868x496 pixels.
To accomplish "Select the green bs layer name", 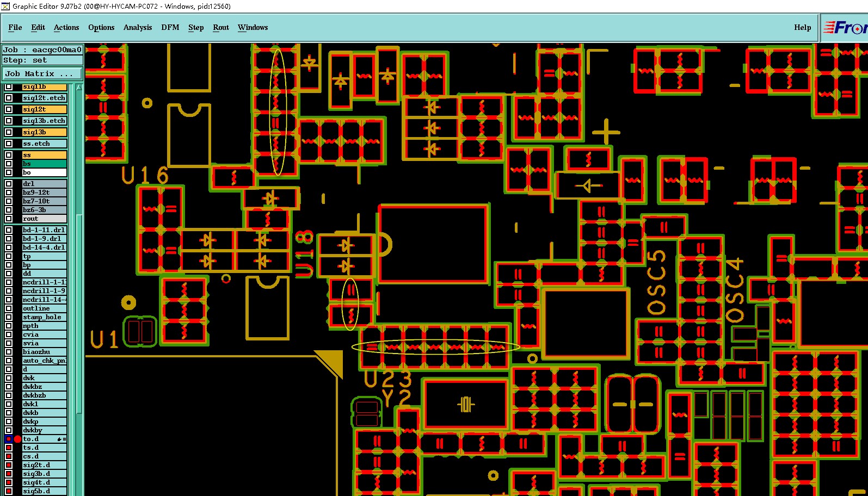I will (44, 164).
